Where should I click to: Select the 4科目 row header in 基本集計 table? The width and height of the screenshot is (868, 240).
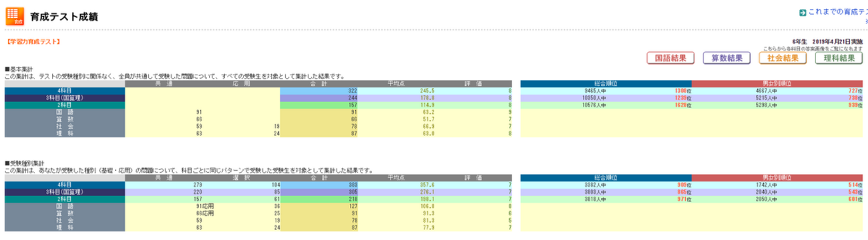[x=64, y=91]
